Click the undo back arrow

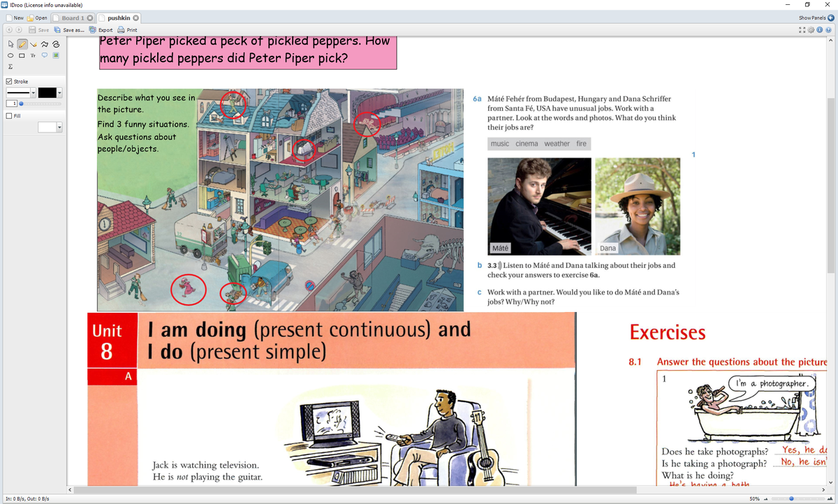8,30
